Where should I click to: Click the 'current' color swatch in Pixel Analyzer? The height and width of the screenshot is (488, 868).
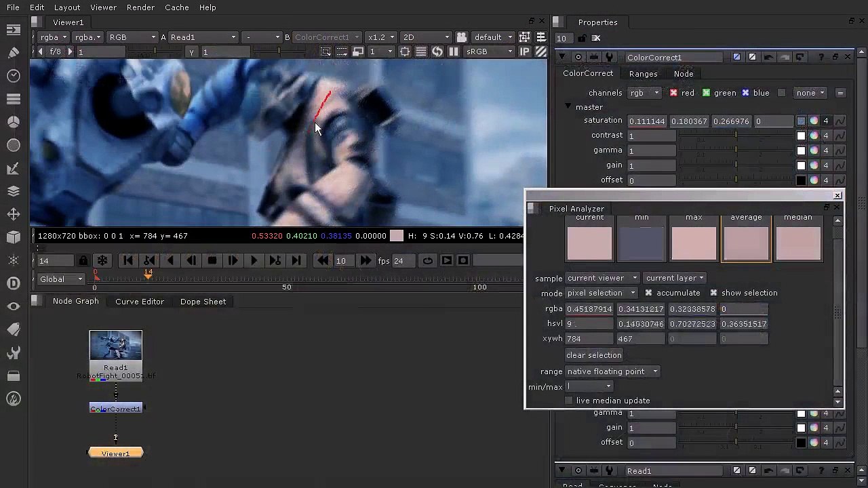click(x=589, y=243)
